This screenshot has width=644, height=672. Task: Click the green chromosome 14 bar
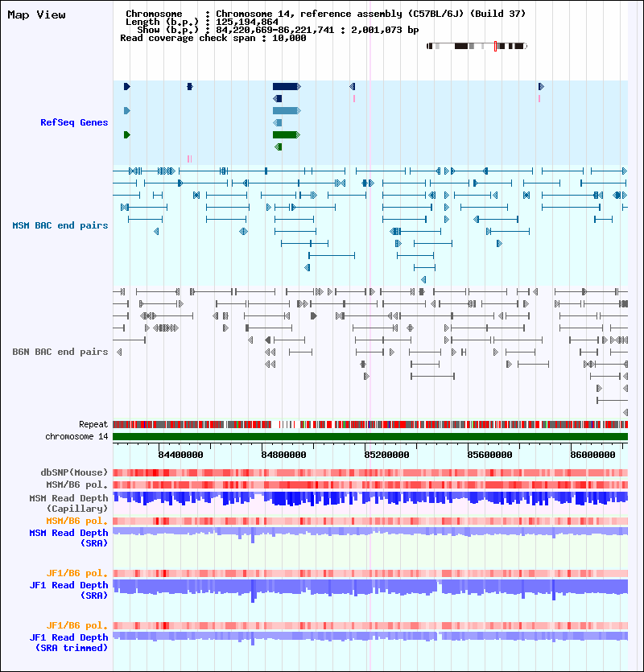click(370, 437)
